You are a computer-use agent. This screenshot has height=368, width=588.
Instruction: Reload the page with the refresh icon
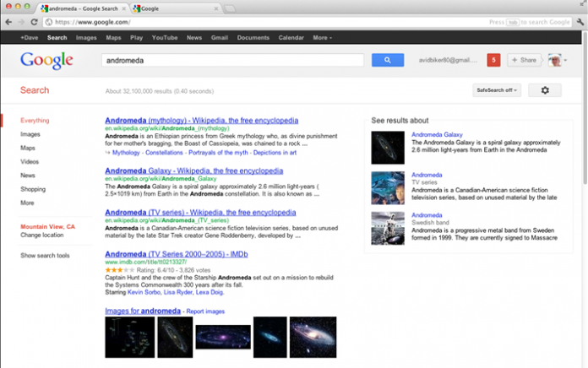(34, 22)
